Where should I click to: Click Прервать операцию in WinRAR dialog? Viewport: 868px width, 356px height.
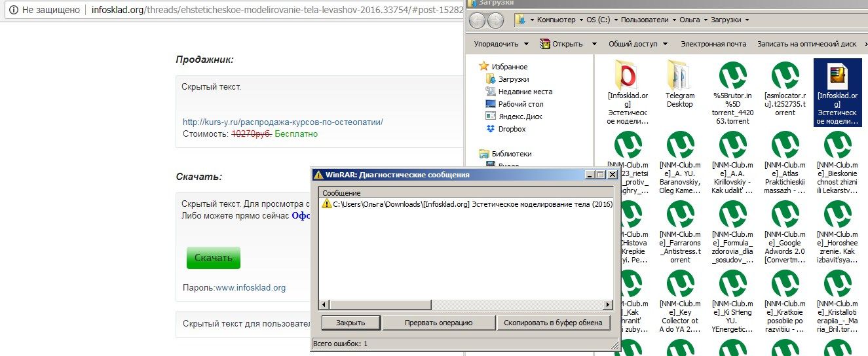438,323
